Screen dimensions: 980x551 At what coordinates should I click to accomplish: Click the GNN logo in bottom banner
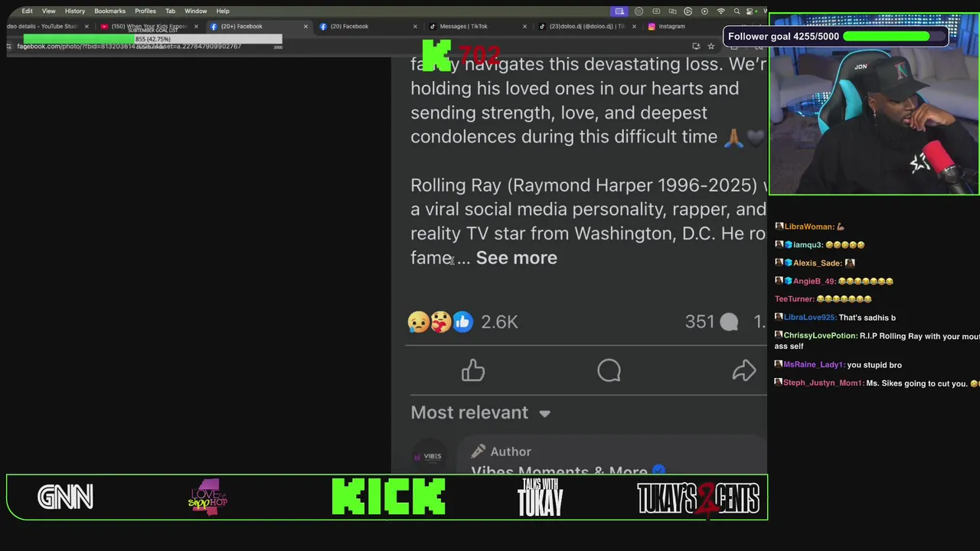coord(65,497)
